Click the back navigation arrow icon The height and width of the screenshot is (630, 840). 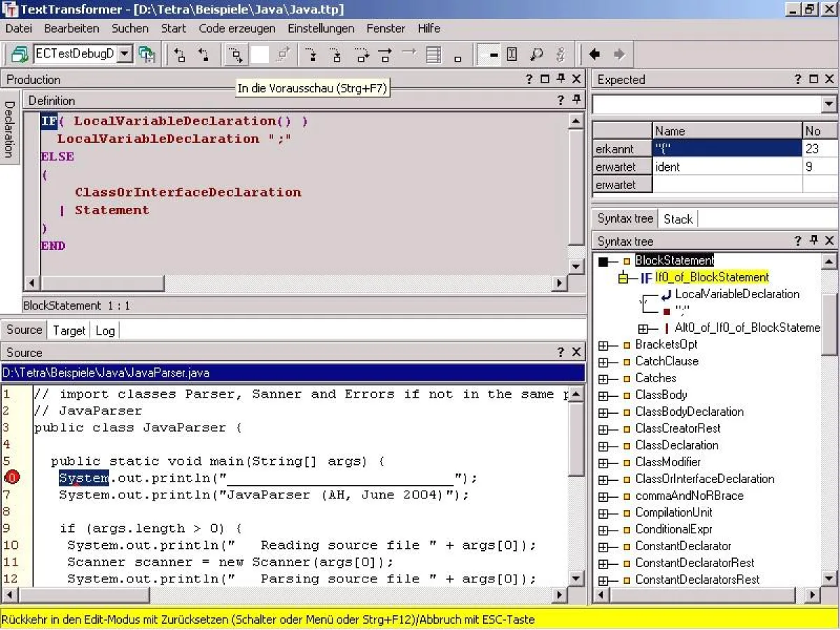(596, 54)
